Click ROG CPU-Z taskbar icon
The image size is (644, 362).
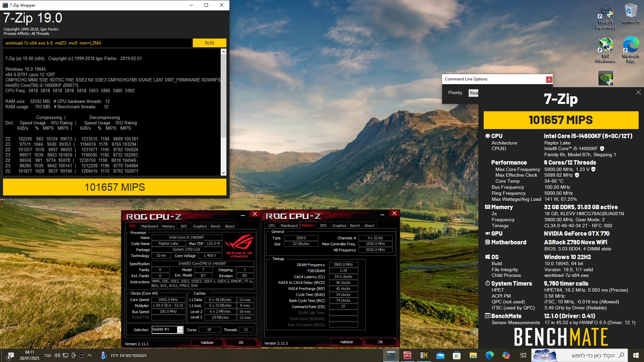click(x=407, y=355)
